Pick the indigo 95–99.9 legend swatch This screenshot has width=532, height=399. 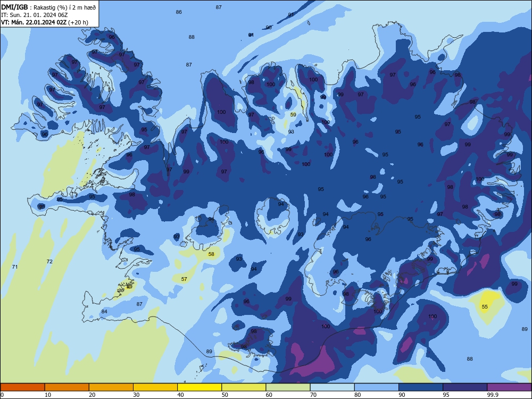(465, 387)
